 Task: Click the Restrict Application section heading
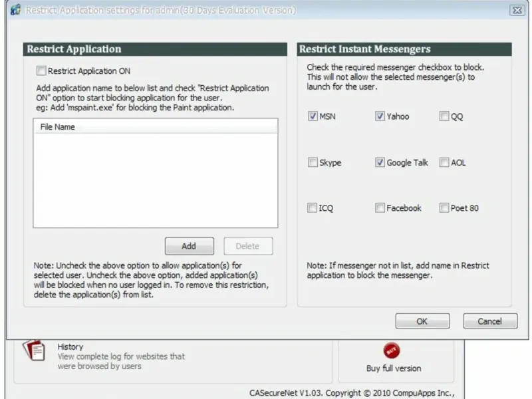(x=74, y=49)
